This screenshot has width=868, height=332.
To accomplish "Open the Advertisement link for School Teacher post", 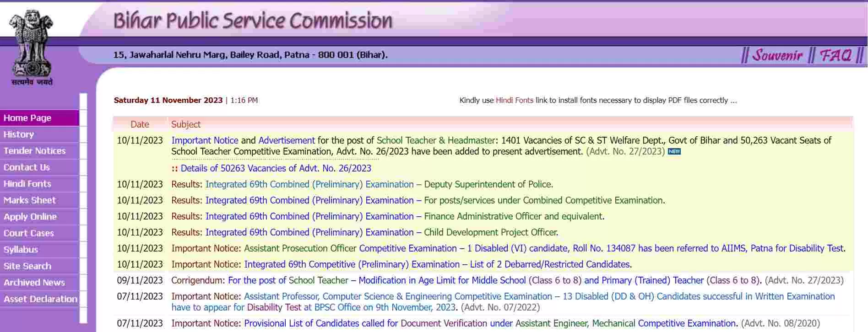I will (287, 140).
